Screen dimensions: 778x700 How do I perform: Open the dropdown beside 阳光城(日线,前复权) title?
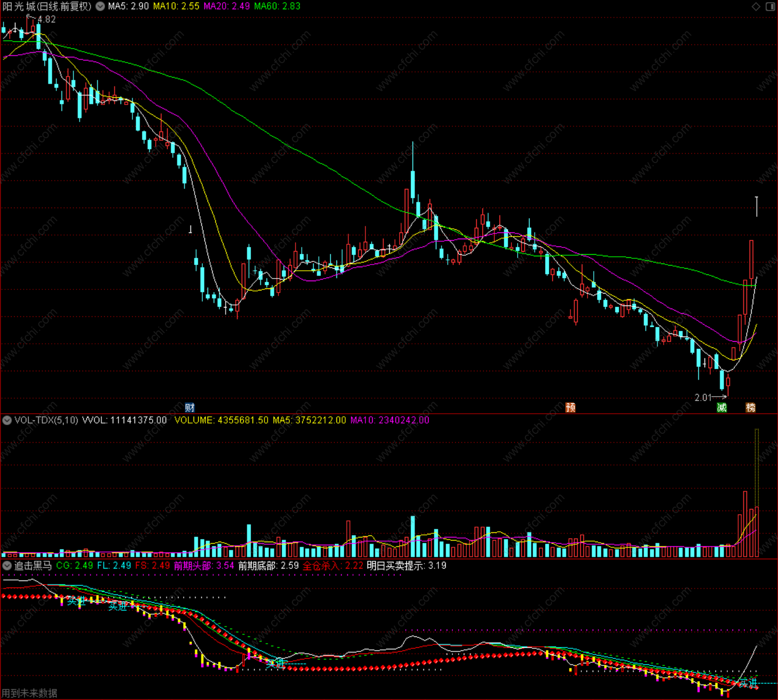point(100,6)
